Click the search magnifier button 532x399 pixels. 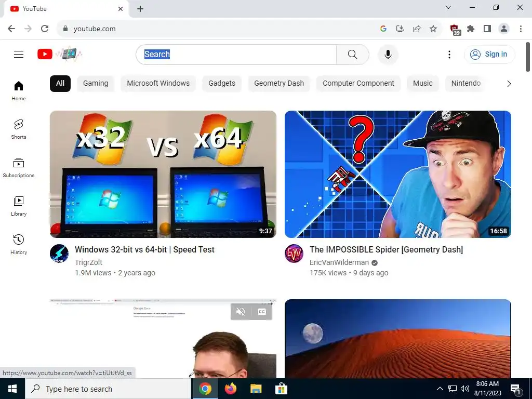[x=353, y=54]
